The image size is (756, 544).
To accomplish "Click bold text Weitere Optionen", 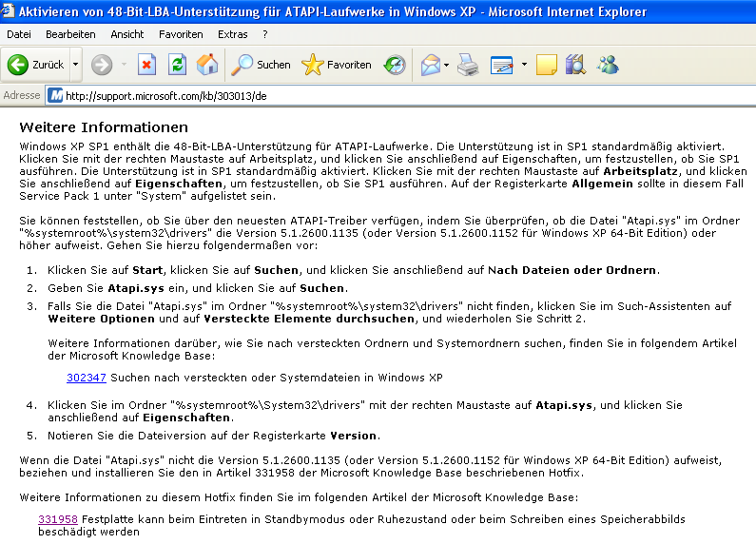I will click(101, 319).
